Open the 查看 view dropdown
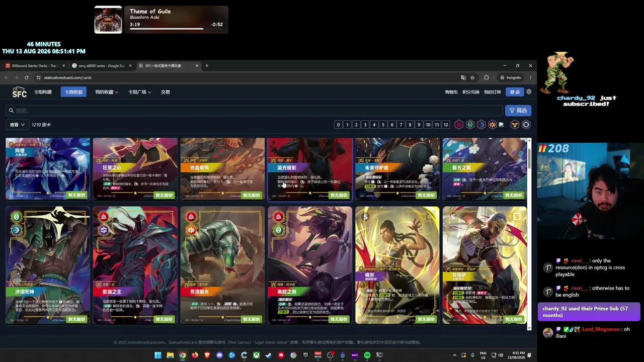The image size is (644, 362). [x=17, y=125]
